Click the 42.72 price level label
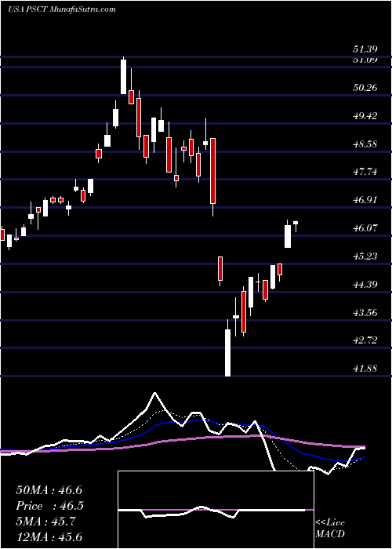This screenshot has height=549, width=392. [x=365, y=340]
